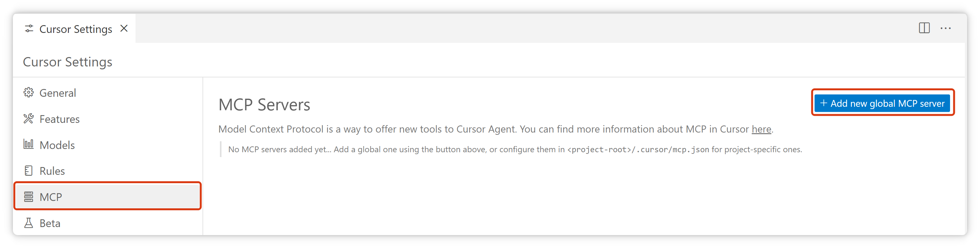Click the plus icon on the Add button

click(x=824, y=103)
